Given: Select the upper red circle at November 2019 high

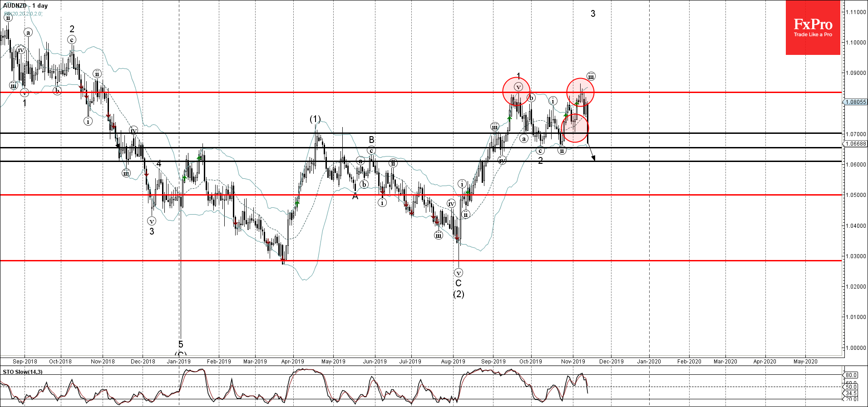Looking at the screenshot, I should coord(580,93).
